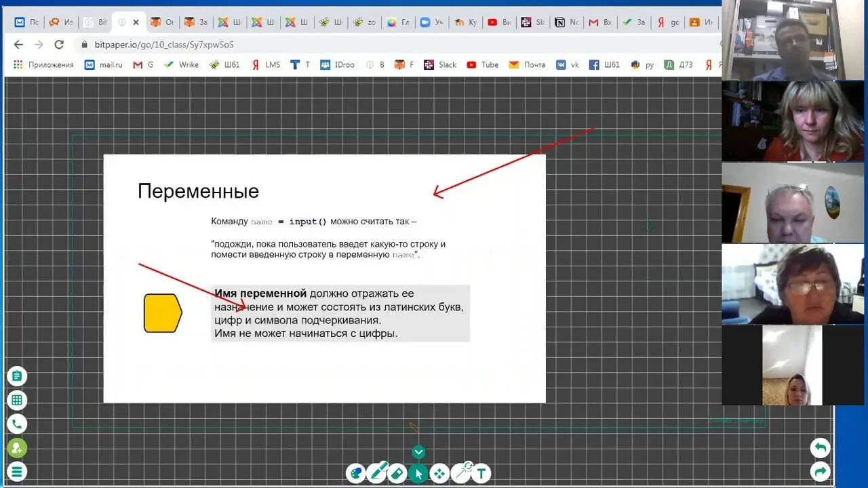Open the grid pages icon

tap(17, 401)
